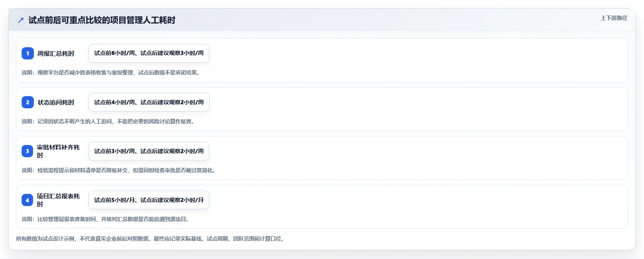Click the note about 比较管理层报表准备时间
Image resolution: width=644 pixels, height=259 pixels.
pos(105,219)
